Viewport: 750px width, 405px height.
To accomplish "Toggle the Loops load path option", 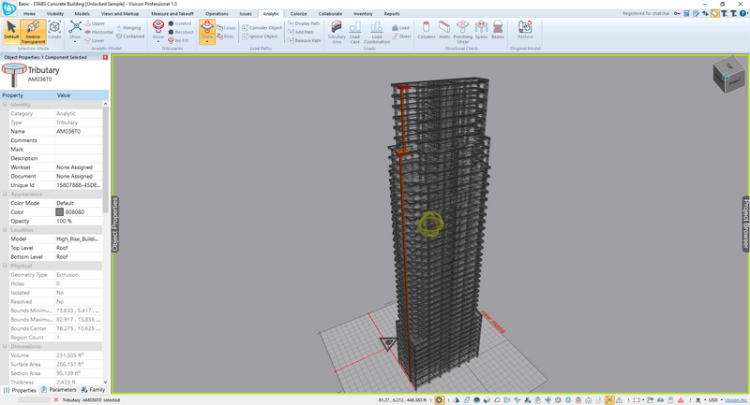I will pyautogui.click(x=227, y=28).
